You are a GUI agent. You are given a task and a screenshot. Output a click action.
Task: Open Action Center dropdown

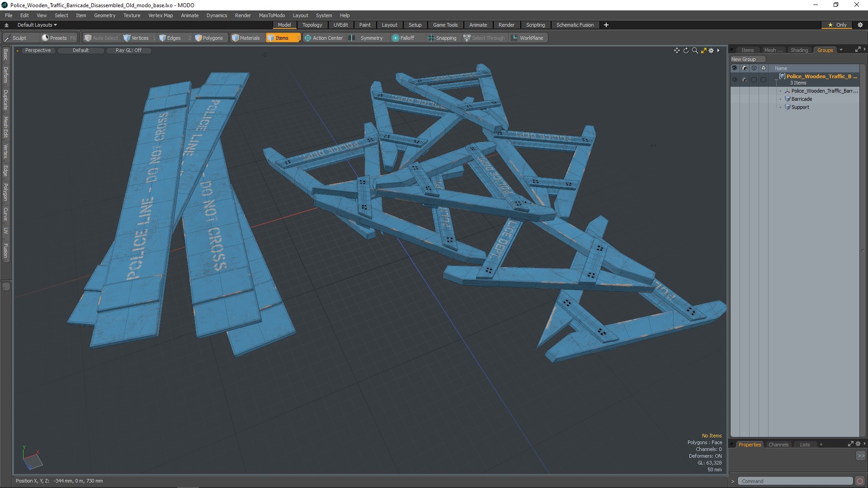(x=324, y=38)
